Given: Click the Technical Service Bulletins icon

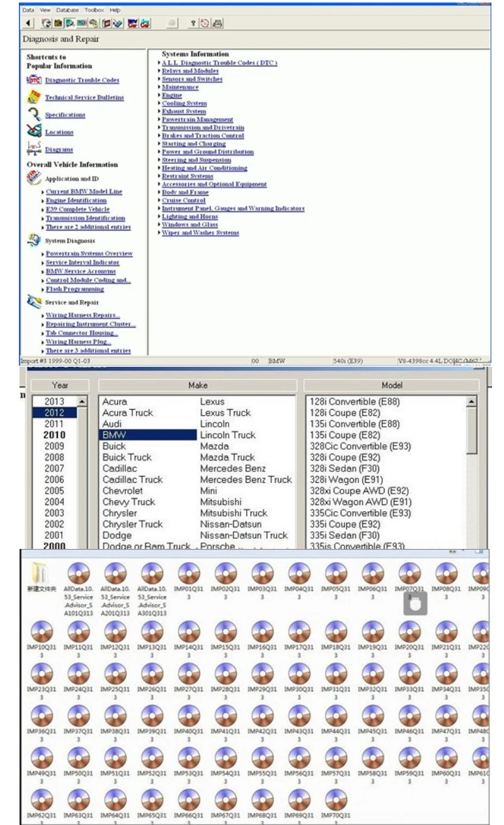Looking at the screenshot, I should [35, 97].
